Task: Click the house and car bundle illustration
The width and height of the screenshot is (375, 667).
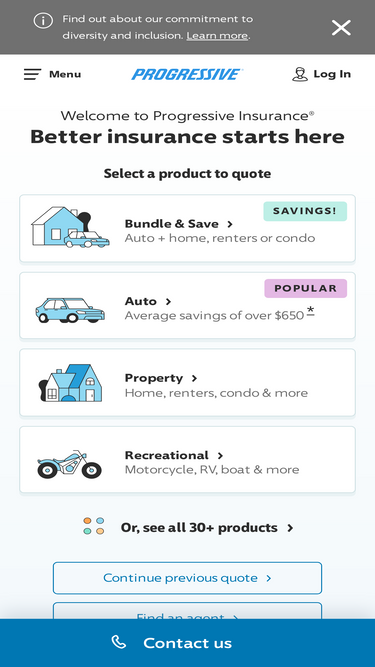Action: [x=70, y=227]
